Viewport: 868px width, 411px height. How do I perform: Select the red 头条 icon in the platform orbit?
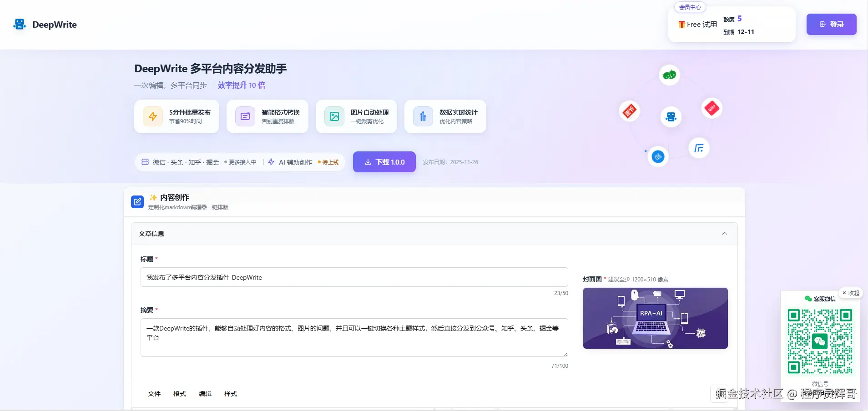[x=630, y=111]
